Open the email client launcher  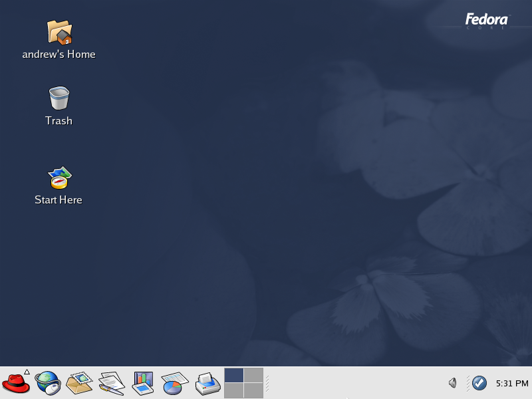point(79,383)
